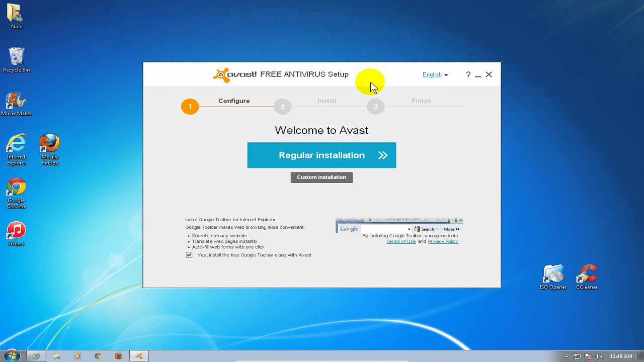Screen dimensions: 644x362
Task: Open the Terms of Use link
Action: (x=401, y=241)
